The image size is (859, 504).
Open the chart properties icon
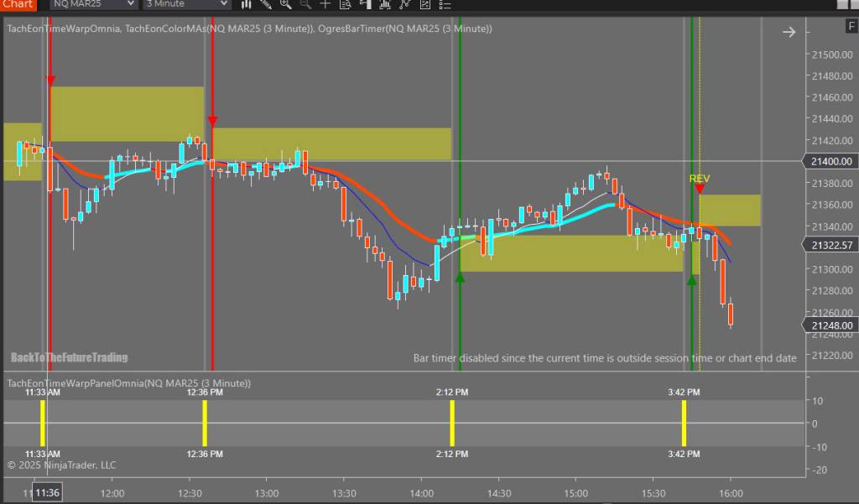424,4
